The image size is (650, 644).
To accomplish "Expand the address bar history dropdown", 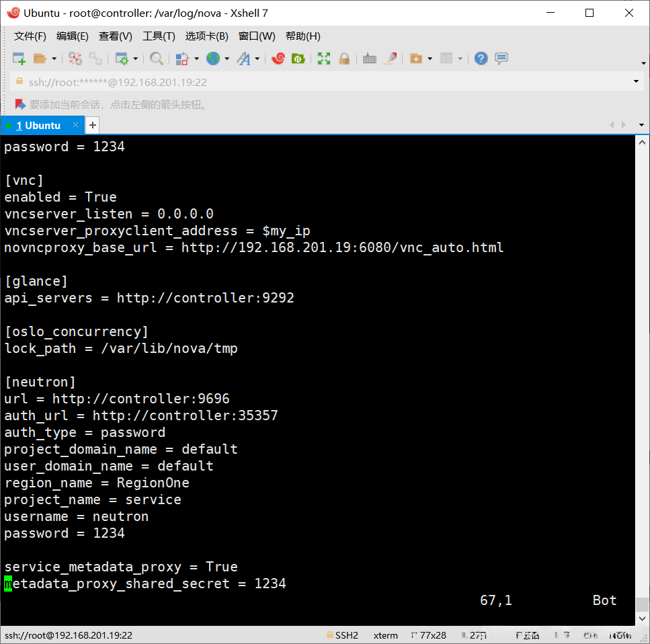I will (x=636, y=81).
